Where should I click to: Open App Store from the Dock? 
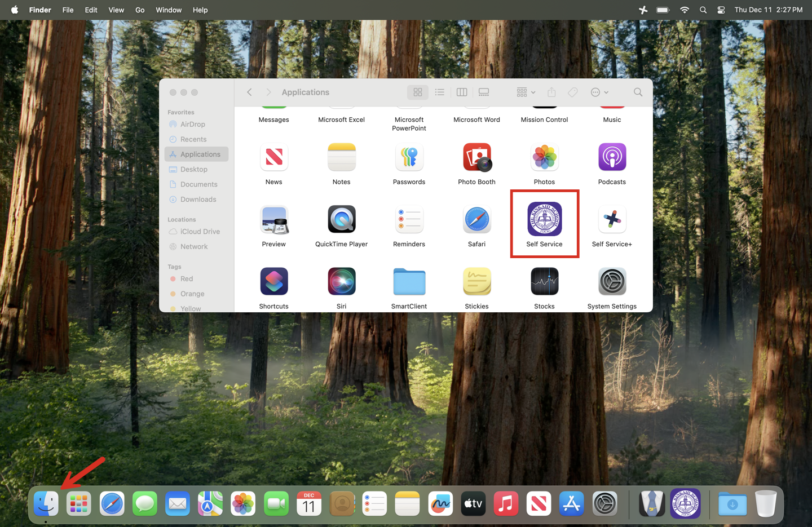tap(572, 503)
